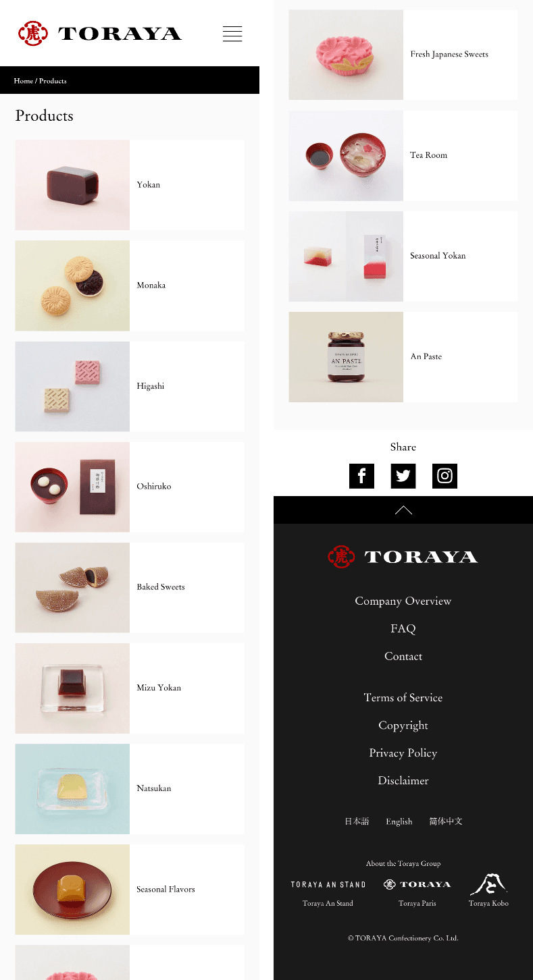Select the An Paste jar thumbnail
This screenshot has width=533, height=980.
pyautogui.click(x=346, y=357)
